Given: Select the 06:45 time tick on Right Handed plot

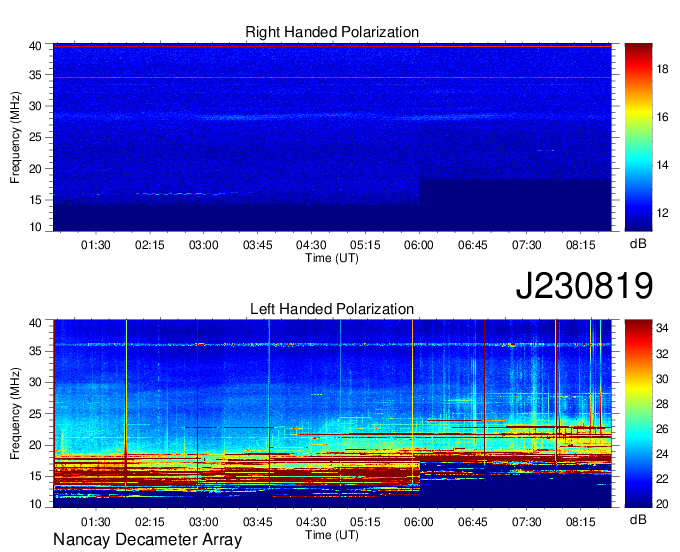Looking at the screenshot, I should click(x=473, y=245).
